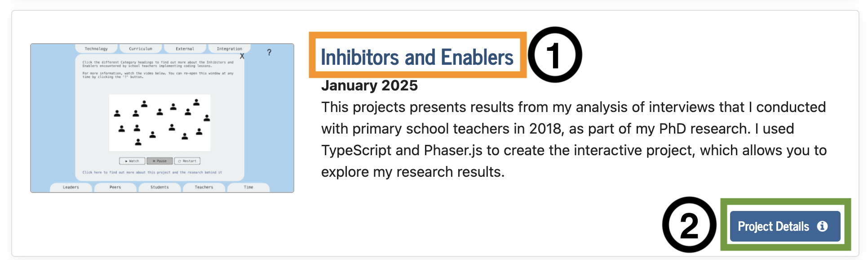868x260 pixels.
Task: Click the pause icon on the Pause button
Action: pyautogui.click(x=154, y=161)
